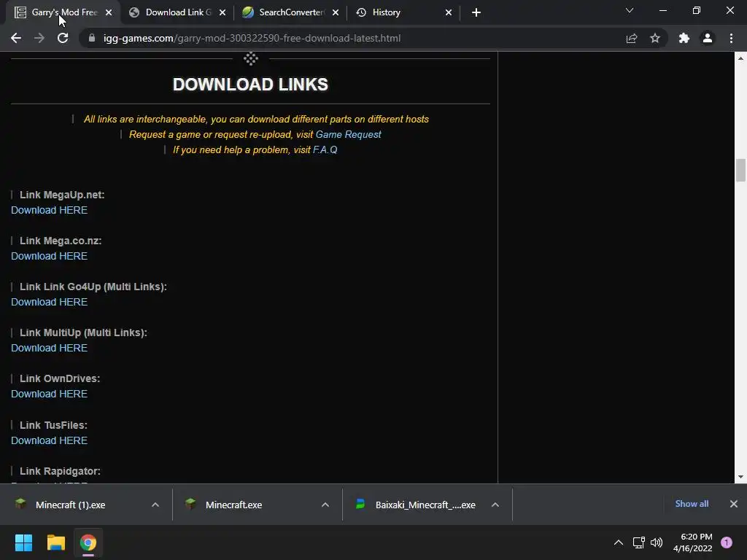Close the History tab

click(449, 12)
